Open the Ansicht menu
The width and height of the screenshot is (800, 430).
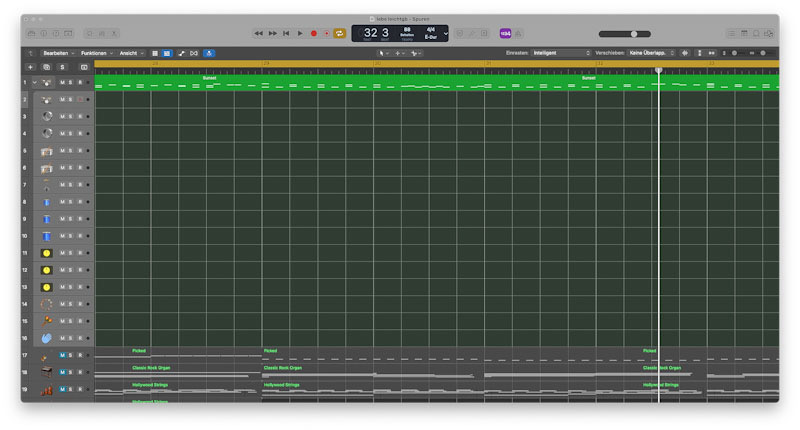coord(131,53)
